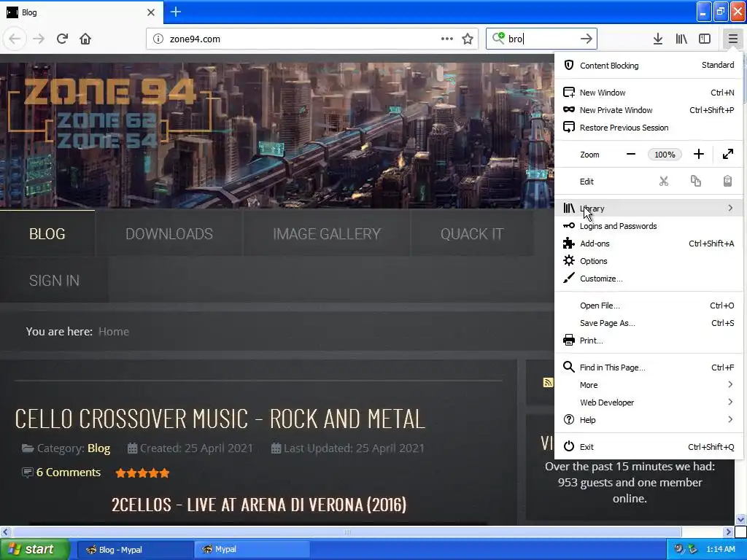Open a new tab with plus
This screenshot has width=747, height=560.
pos(176,12)
